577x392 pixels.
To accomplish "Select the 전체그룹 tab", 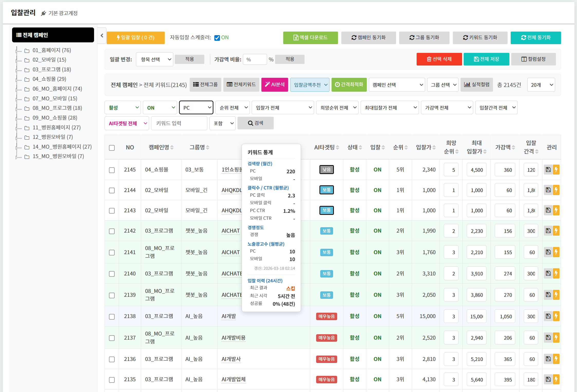I will pyautogui.click(x=205, y=85).
